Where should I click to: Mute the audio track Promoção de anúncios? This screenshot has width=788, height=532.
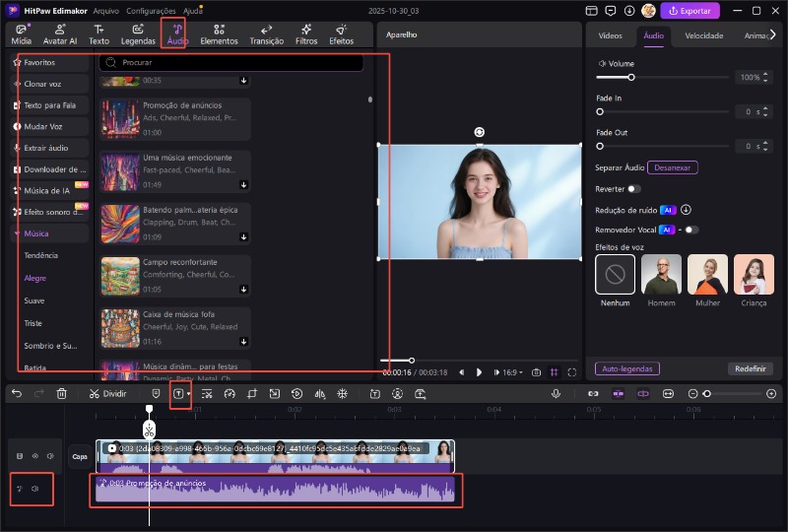point(35,489)
